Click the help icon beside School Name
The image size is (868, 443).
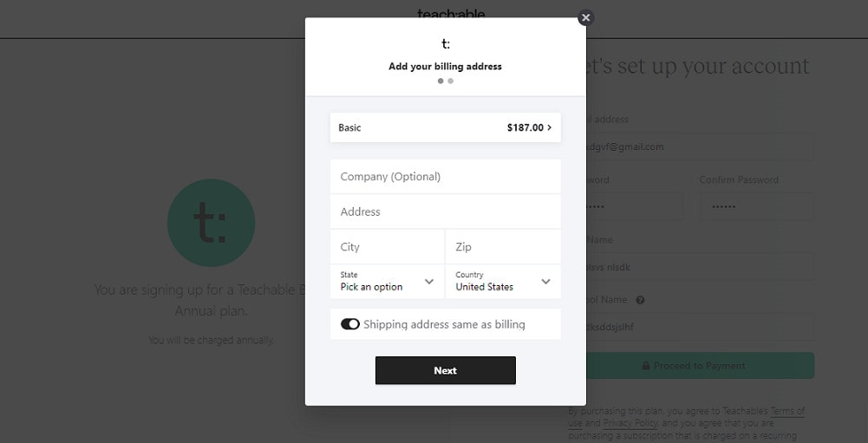click(x=640, y=300)
